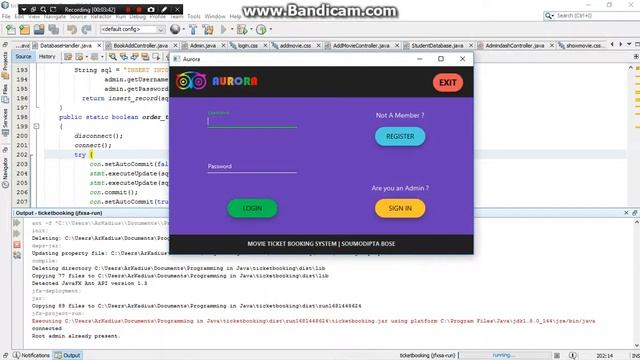This screenshot has height=360, width=640.
Task: Switch to the AdmindashController.java tab
Action: click(x=515, y=45)
